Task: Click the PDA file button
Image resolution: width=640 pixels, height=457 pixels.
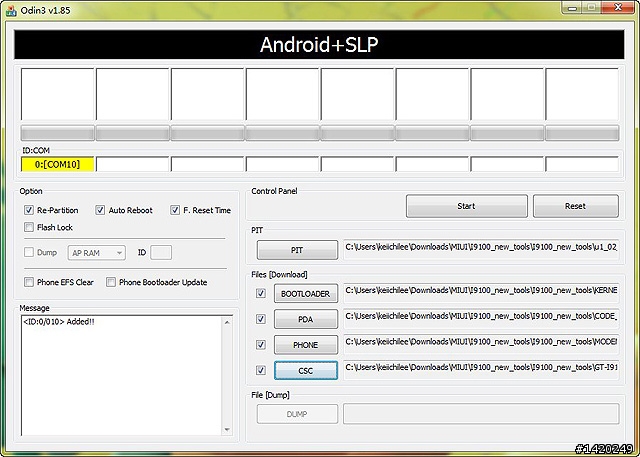Action: click(306, 319)
